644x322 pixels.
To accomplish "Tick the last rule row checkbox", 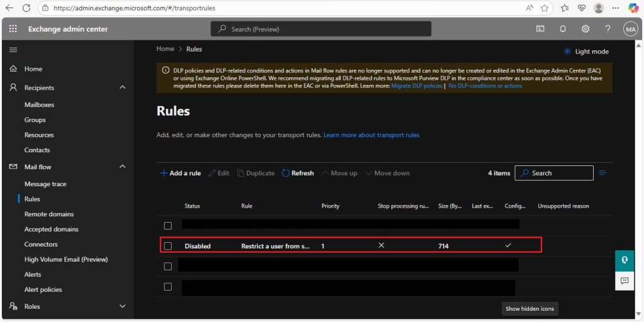I will 167,287.
